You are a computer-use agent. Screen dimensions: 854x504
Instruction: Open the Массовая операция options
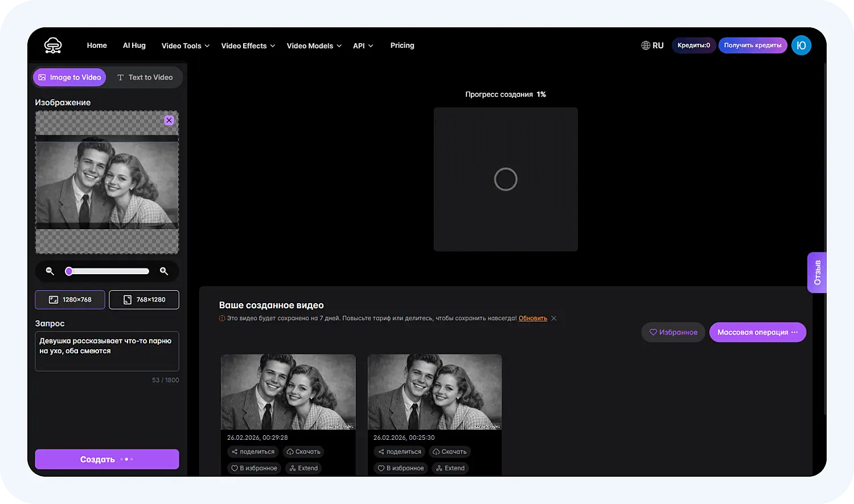coord(758,332)
